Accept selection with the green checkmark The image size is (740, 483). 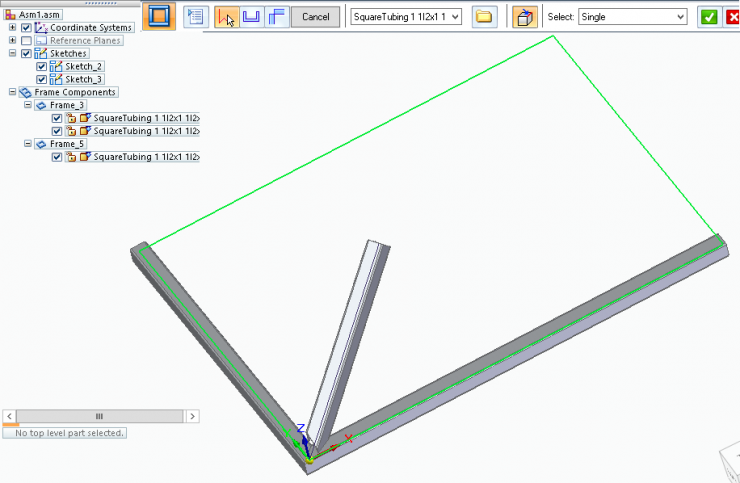coord(709,17)
